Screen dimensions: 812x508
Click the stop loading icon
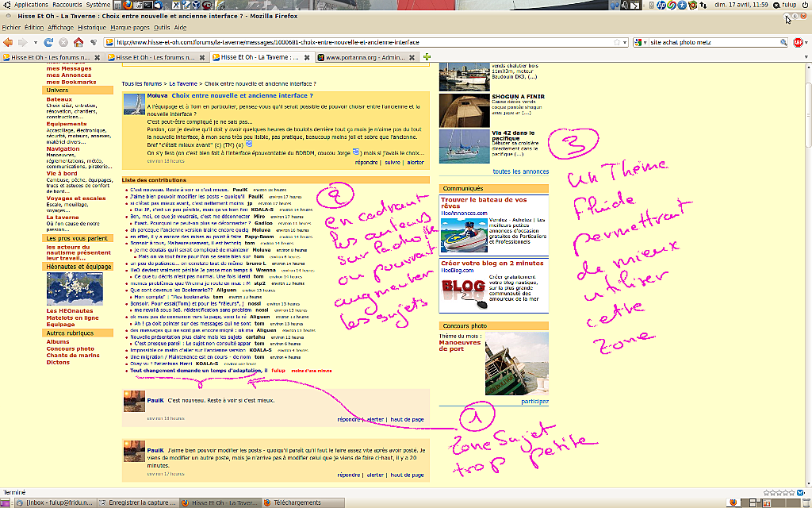pyautogui.click(x=63, y=42)
